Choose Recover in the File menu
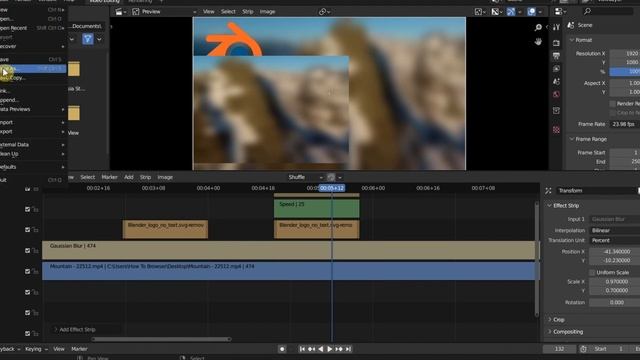640x360 pixels. (x=33, y=47)
